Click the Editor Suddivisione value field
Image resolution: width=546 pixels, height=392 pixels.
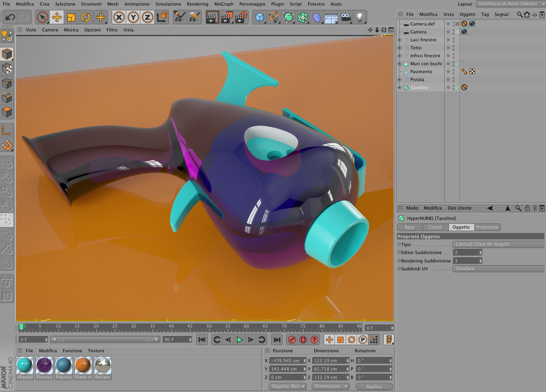[468, 252]
